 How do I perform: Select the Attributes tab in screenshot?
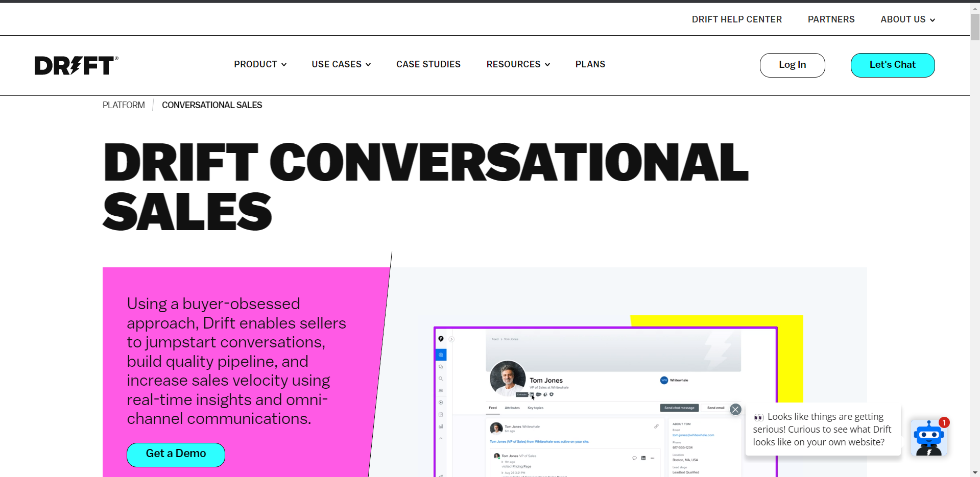[x=512, y=408]
